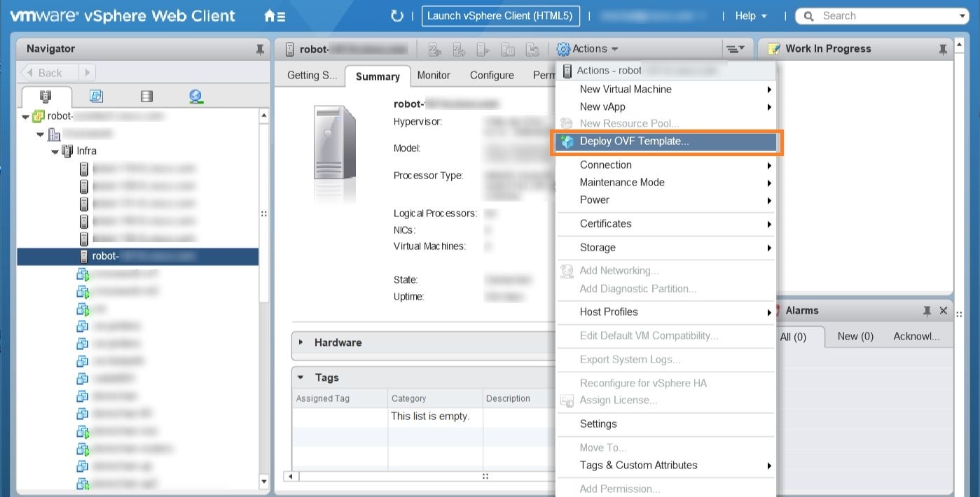Switch to the Summary tab
This screenshot has height=497, width=980.
pyautogui.click(x=378, y=76)
